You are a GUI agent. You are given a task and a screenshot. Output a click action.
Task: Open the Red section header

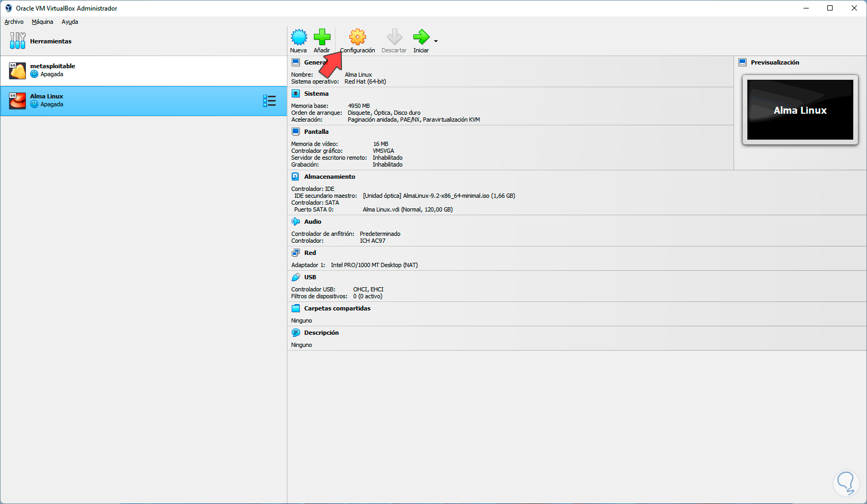[310, 253]
